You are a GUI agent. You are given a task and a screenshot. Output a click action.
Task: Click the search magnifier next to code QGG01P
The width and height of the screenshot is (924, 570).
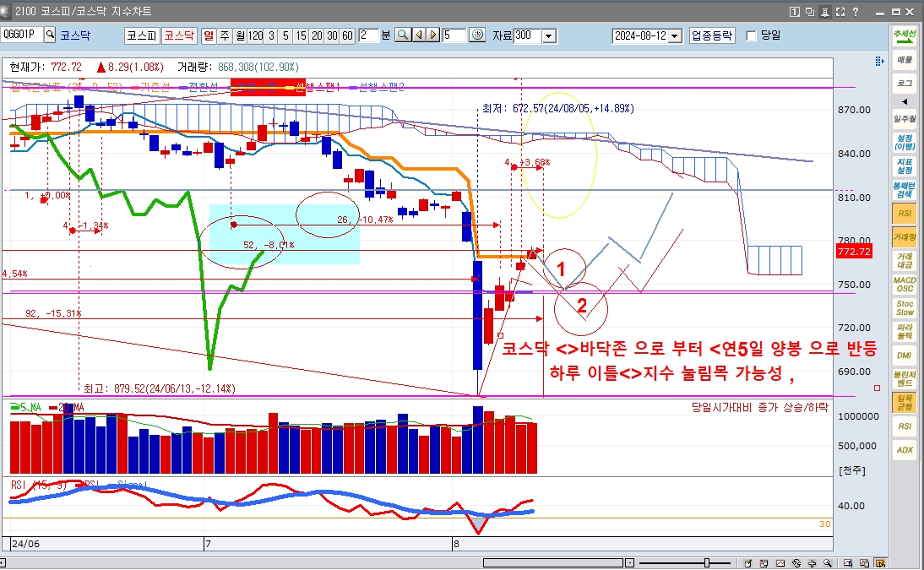[x=50, y=35]
